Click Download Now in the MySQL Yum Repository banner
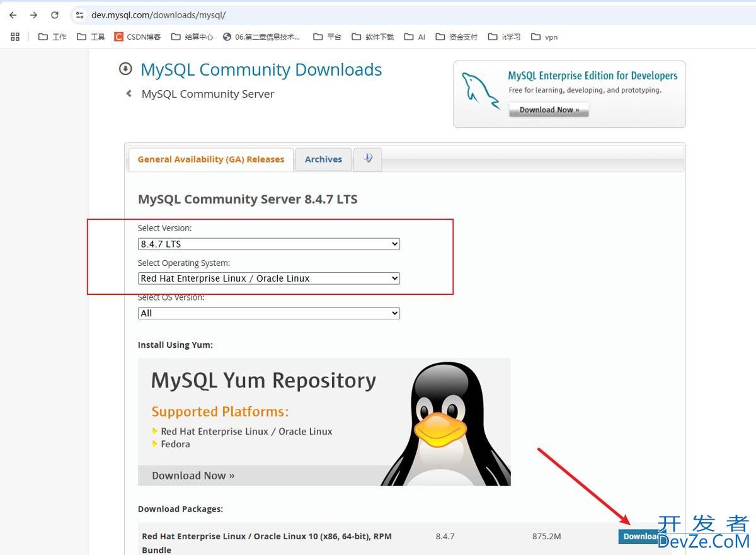This screenshot has width=756, height=555. (x=193, y=475)
